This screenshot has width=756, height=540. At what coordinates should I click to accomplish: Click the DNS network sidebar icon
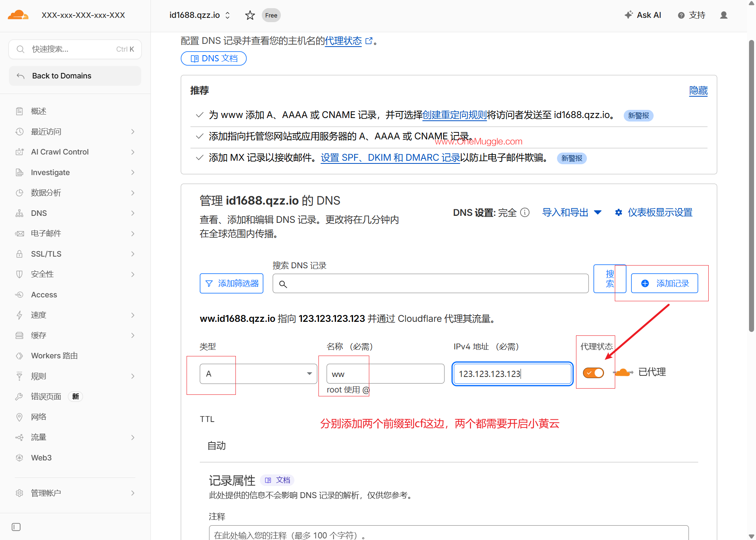click(19, 213)
